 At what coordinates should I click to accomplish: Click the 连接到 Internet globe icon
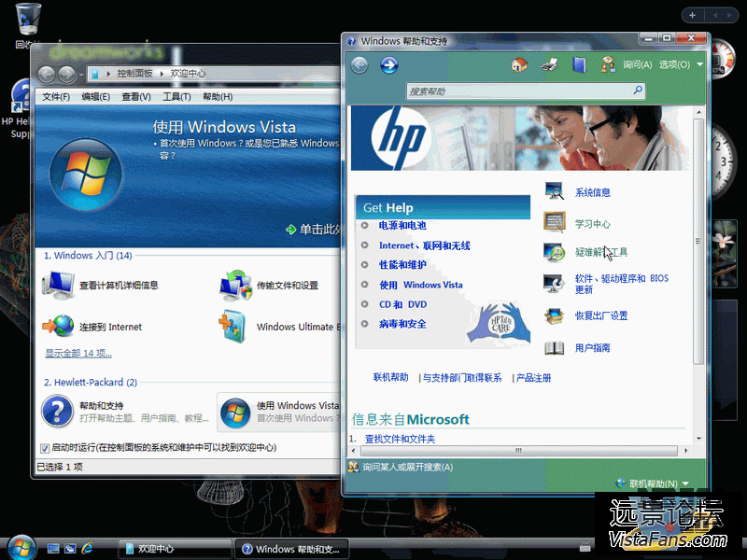(x=58, y=327)
